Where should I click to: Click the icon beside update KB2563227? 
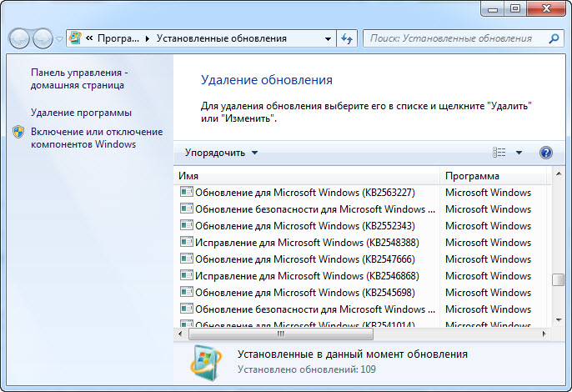click(x=186, y=193)
